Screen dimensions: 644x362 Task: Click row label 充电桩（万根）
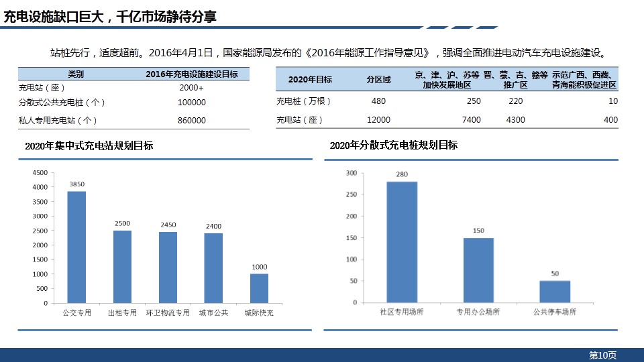point(303,101)
